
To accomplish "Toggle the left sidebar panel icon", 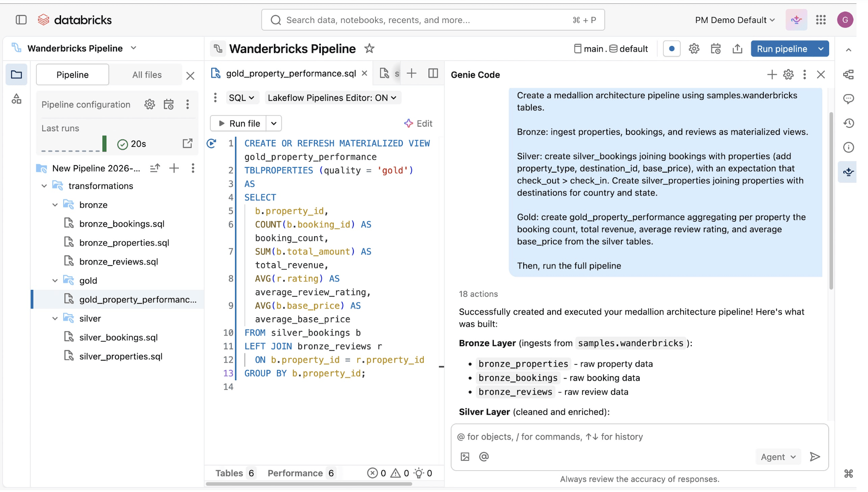I will point(21,20).
